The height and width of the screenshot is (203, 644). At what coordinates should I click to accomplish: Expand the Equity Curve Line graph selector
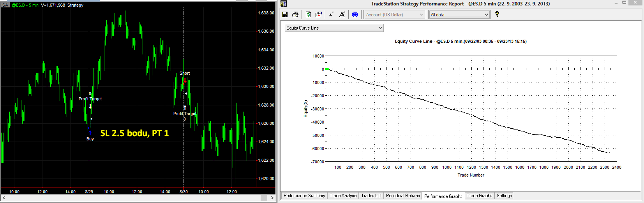(334, 28)
